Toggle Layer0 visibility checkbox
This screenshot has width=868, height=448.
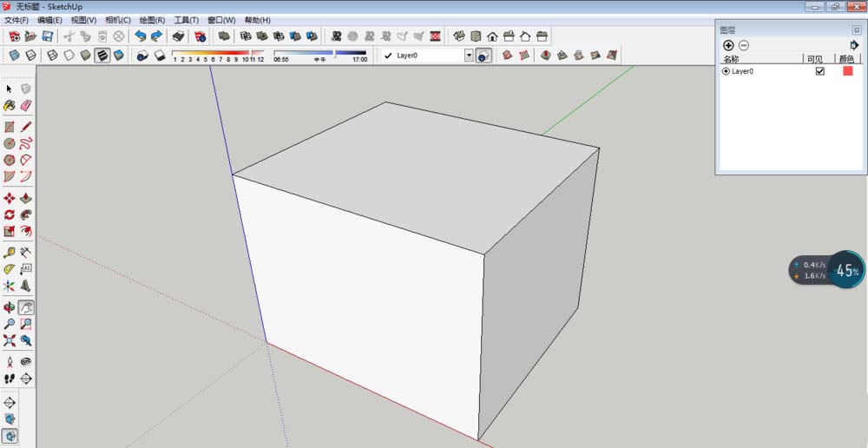(820, 71)
